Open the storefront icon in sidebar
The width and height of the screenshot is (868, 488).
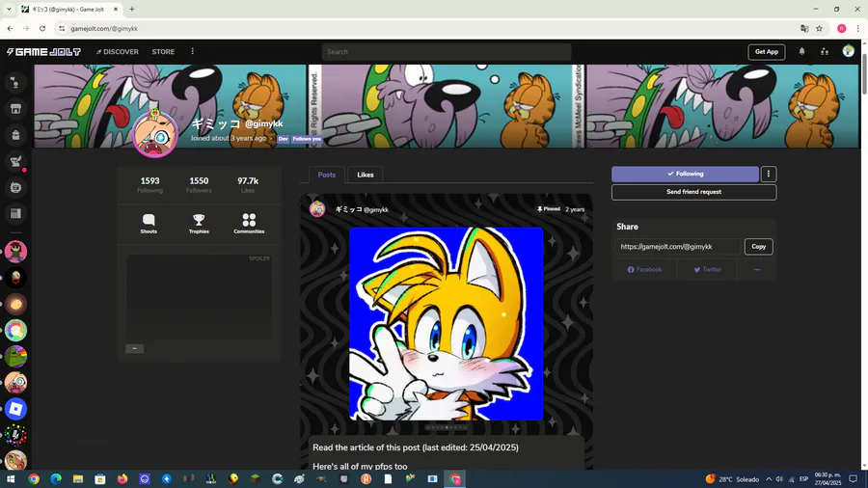click(x=15, y=109)
